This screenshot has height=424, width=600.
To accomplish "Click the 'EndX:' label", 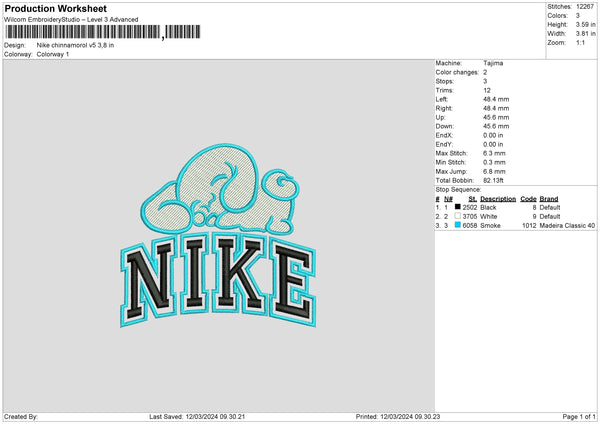I will click(x=444, y=135).
